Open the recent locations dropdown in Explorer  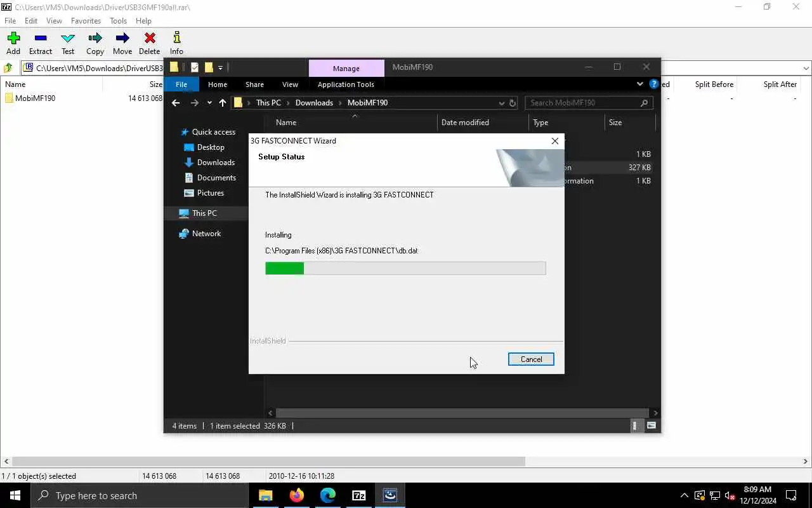[x=209, y=103]
